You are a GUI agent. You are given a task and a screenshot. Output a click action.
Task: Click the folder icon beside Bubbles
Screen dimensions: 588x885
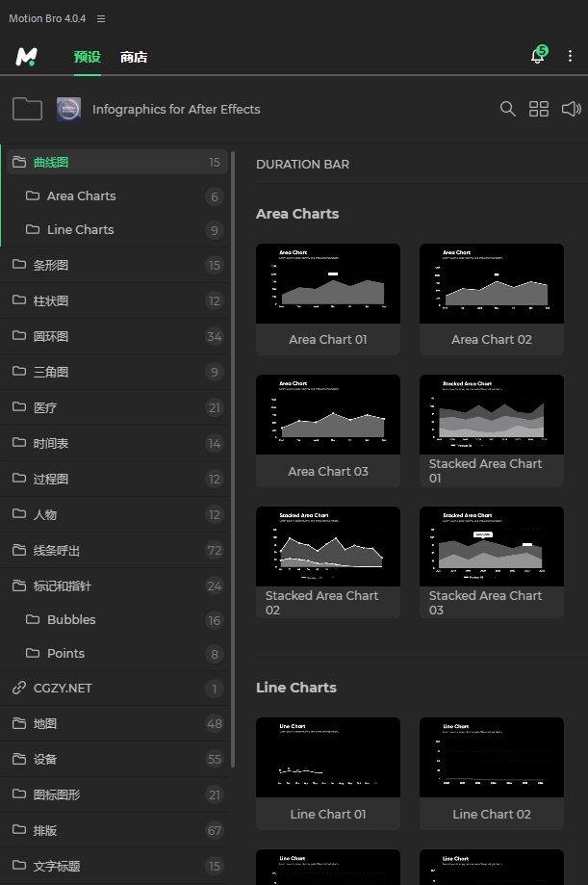pyautogui.click(x=33, y=619)
